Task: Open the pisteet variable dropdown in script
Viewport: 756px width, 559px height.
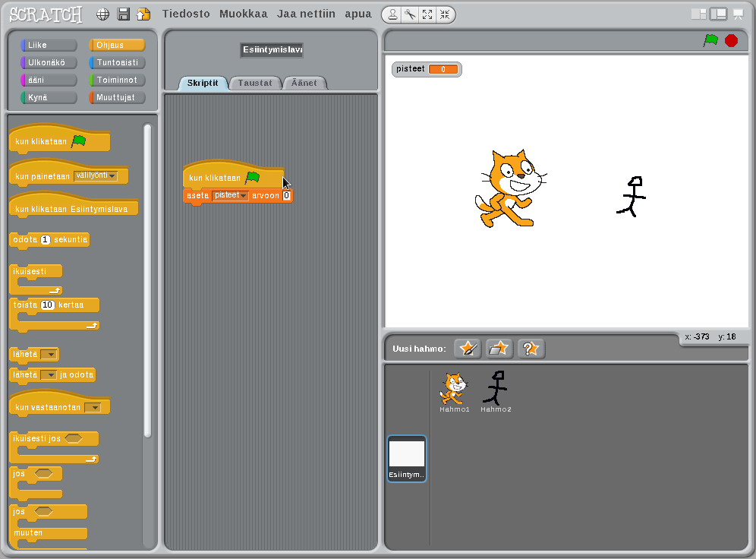Action: [231, 195]
